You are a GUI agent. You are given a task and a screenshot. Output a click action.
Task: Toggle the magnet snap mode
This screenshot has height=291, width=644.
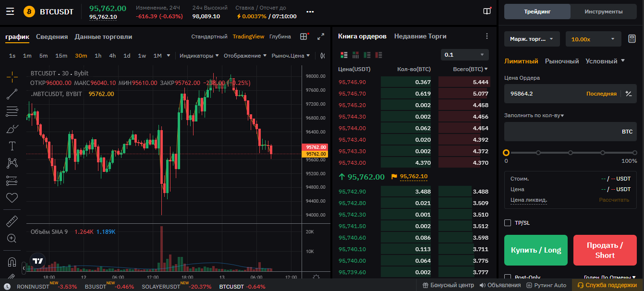(12, 262)
